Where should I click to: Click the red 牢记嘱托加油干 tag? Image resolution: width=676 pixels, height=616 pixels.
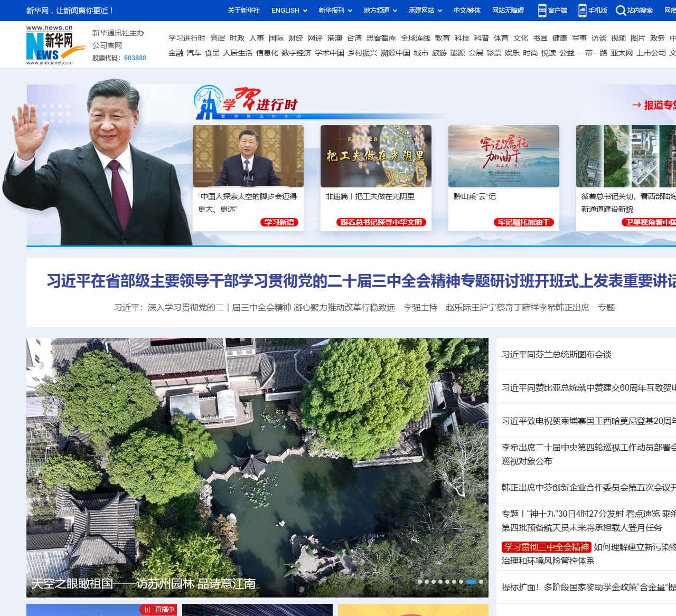coord(524,222)
